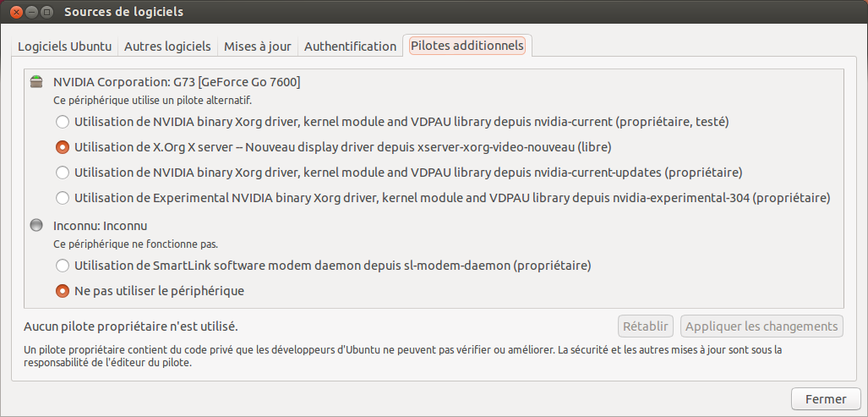Viewport: 868px width, 417px height.
Task: Go to the Mises à jour tab
Action: tap(257, 47)
